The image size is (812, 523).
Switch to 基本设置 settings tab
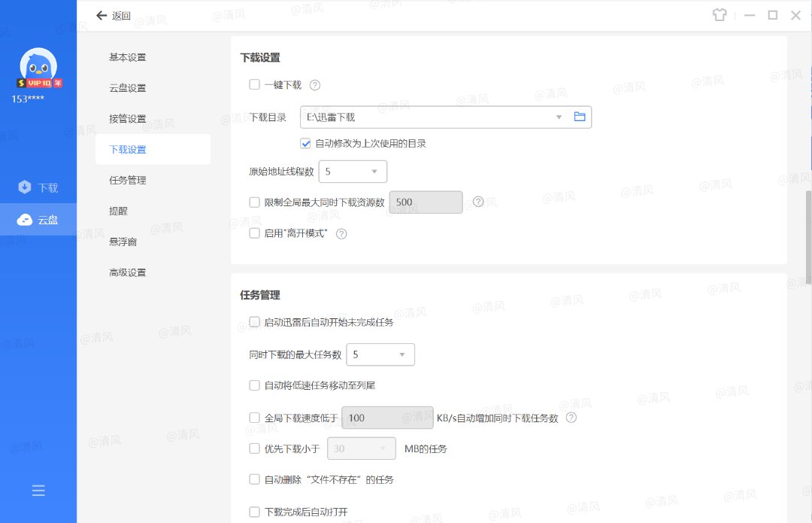[x=128, y=57]
